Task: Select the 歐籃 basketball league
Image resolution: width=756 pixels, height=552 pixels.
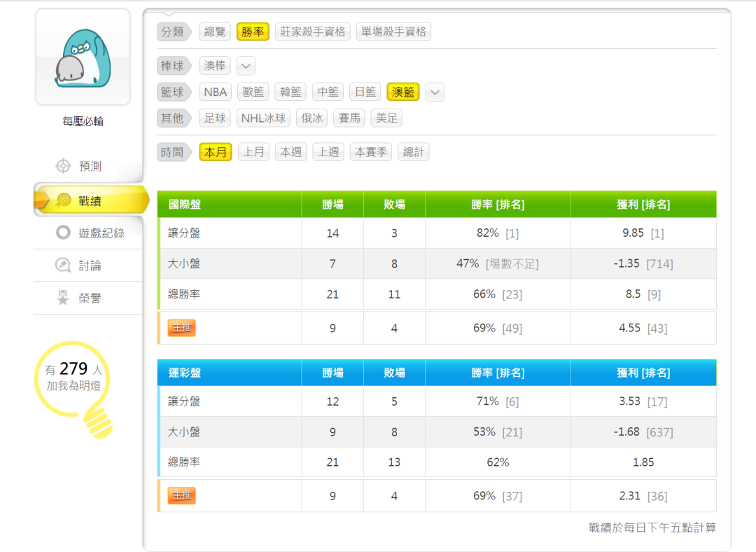Action: [253, 92]
